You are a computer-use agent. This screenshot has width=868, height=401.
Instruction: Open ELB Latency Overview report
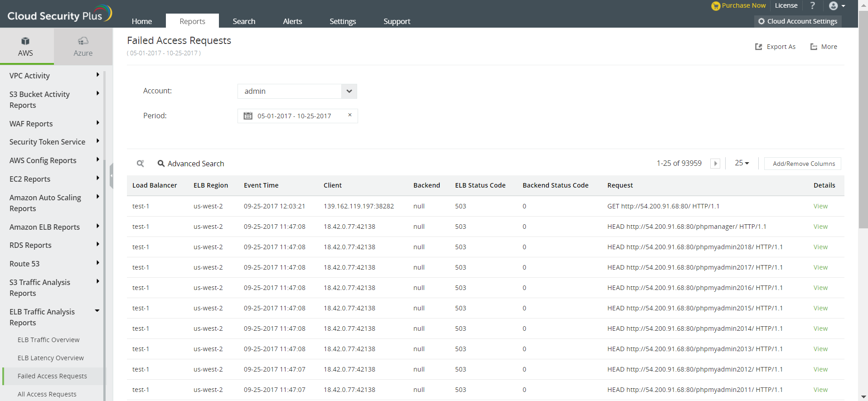tap(51, 358)
